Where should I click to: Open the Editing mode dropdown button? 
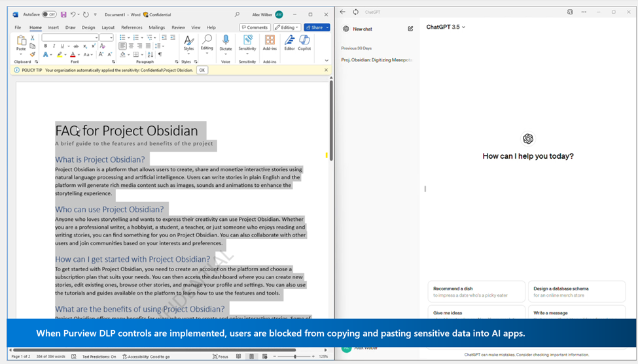pyautogui.click(x=287, y=27)
